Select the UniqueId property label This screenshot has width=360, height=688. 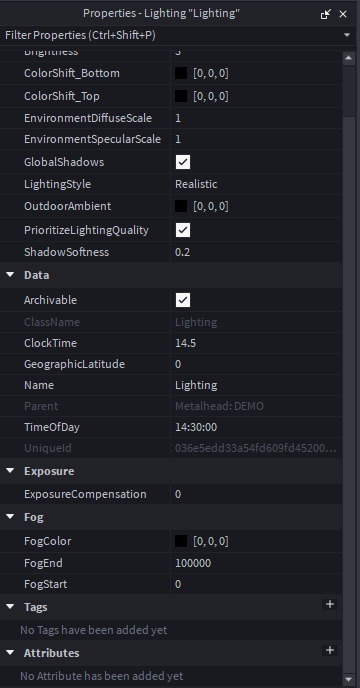[x=47, y=448]
